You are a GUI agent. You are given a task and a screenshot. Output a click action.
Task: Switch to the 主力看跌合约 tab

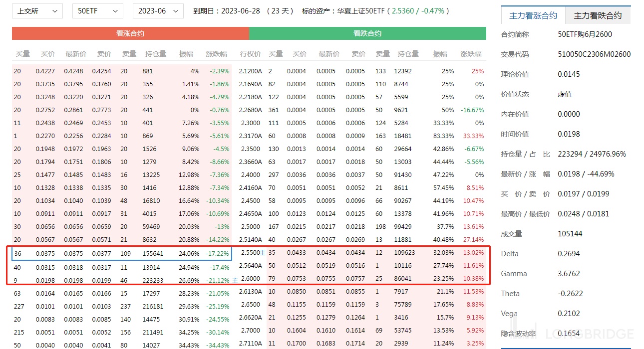[598, 15]
